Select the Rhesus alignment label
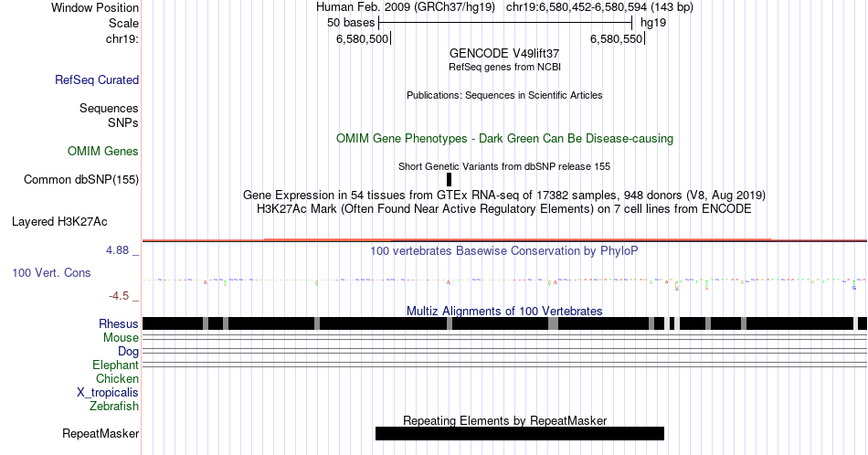868x455 pixels. coord(119,323)
